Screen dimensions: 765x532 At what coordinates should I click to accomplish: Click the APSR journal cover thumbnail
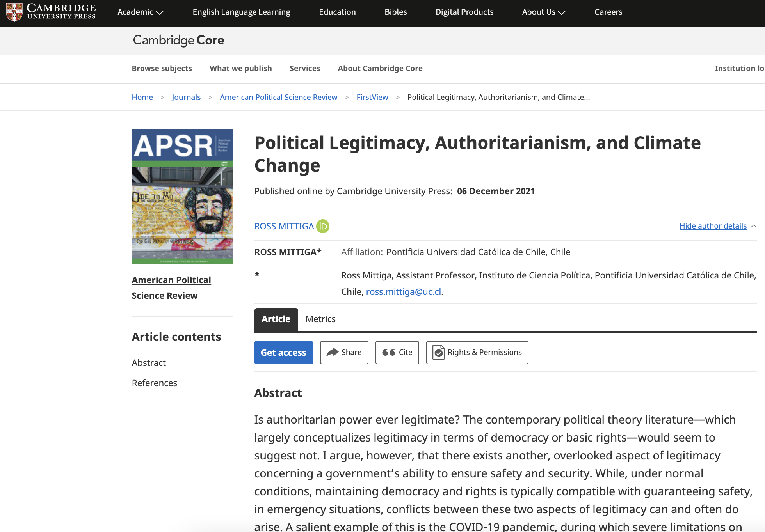(182, 197)
